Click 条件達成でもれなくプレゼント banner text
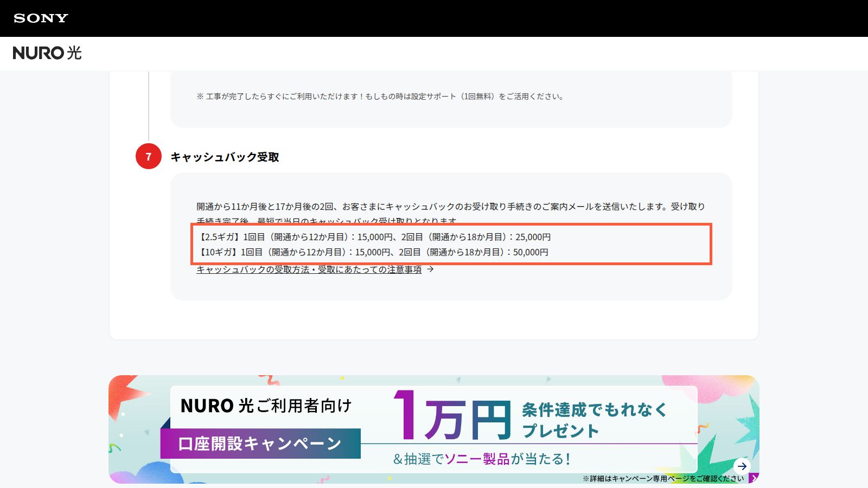 (594, 420)
